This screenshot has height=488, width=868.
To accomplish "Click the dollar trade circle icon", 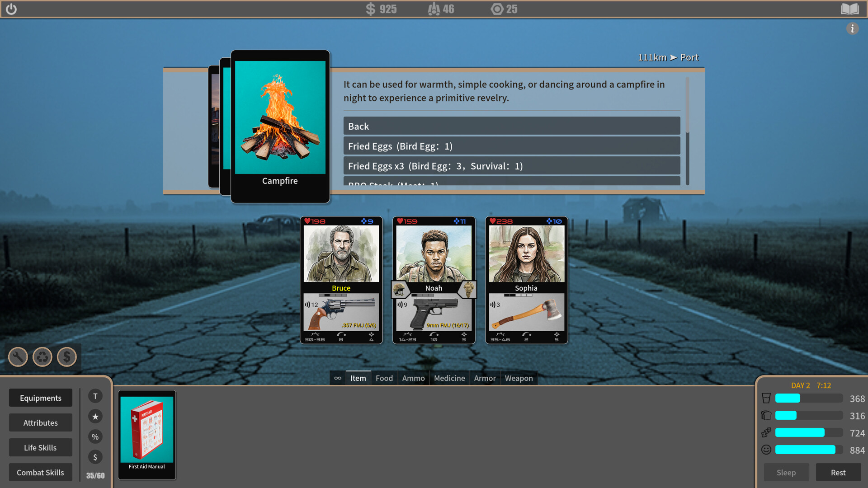I will pyautogui.click(x=67, y=357).
